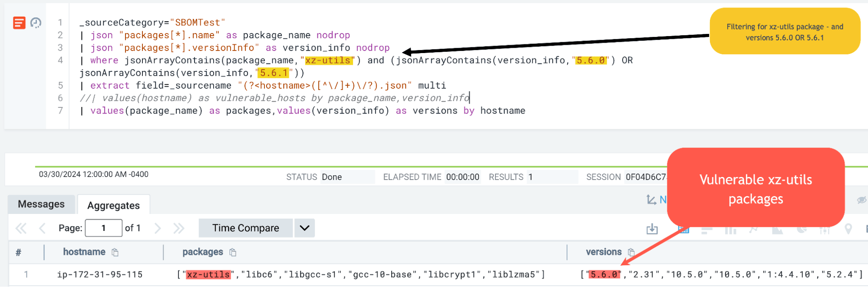Toggle the hidden-fields eye icon

[861, 200]
